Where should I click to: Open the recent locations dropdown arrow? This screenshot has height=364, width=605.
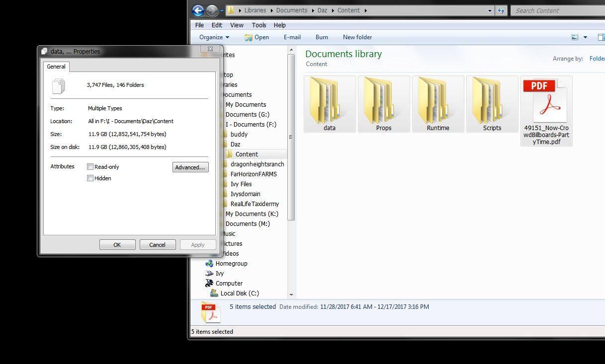[x=222, y=10]
